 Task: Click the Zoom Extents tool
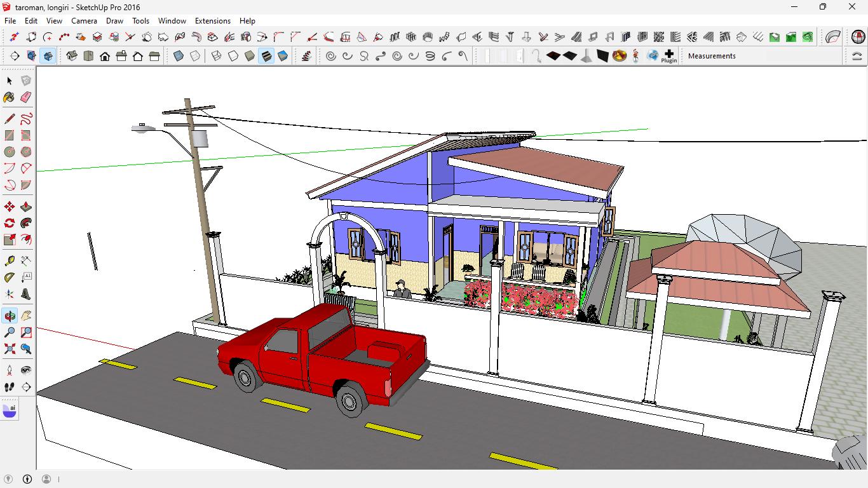[10, 349]
